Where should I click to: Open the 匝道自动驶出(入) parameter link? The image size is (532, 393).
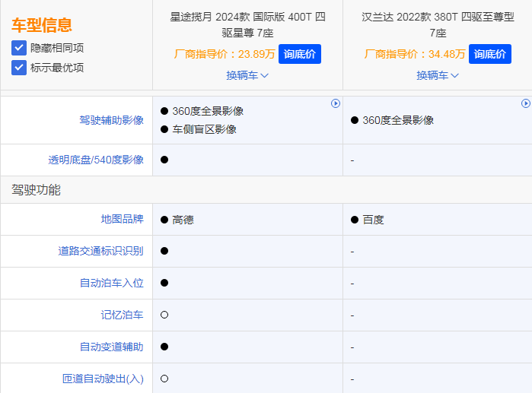coord(104,379)
